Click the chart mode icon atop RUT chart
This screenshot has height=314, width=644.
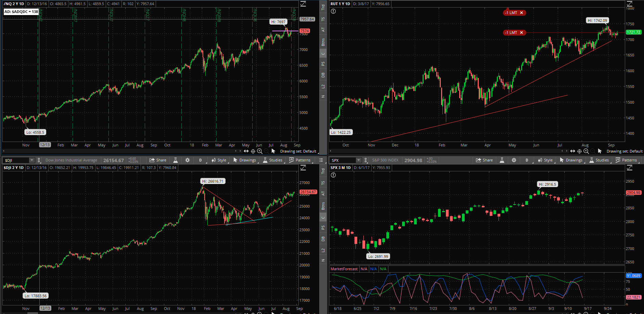[x=630, y=4]
